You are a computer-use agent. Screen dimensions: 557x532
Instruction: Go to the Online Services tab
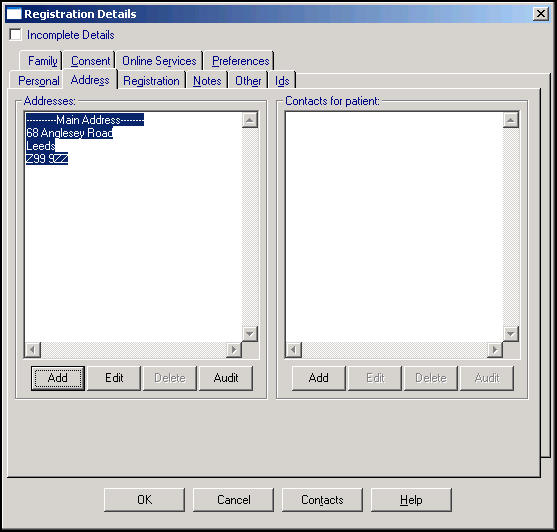159,61
